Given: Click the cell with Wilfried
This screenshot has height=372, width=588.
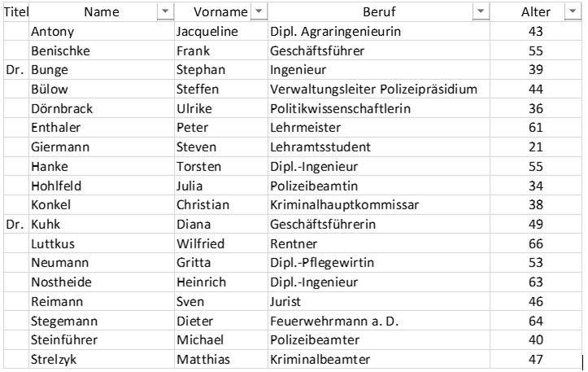Looking at the screenshot, I should click(221, 244).
